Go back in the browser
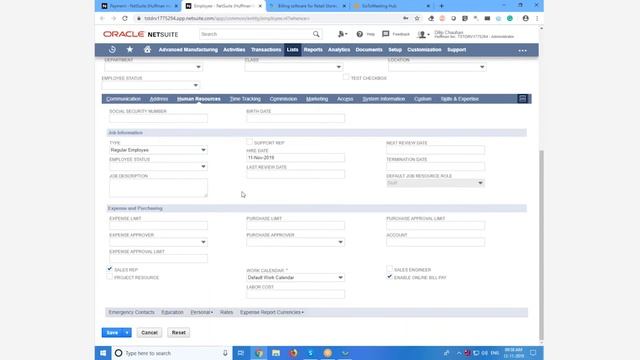Screen dimensions: 640x360 click(102, 18)
